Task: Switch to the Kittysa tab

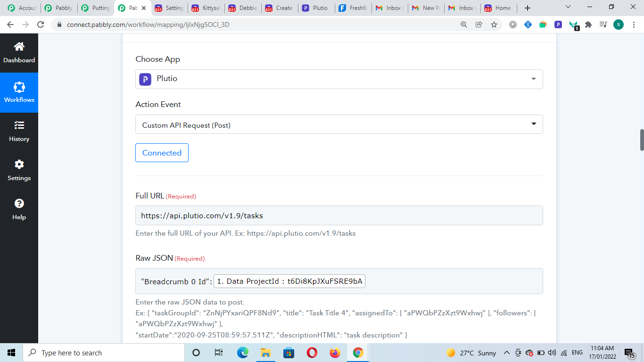Action: (206, 8)
